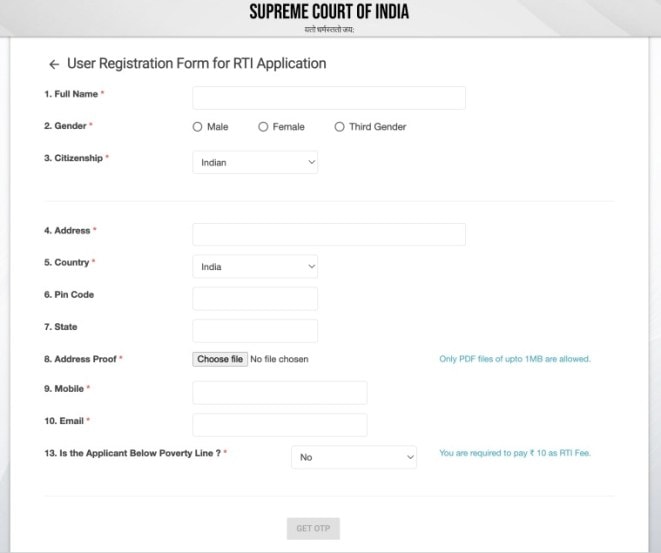
Task: Click the Pin Code input box
Action: pyautogui.click(x=255, y=298)
